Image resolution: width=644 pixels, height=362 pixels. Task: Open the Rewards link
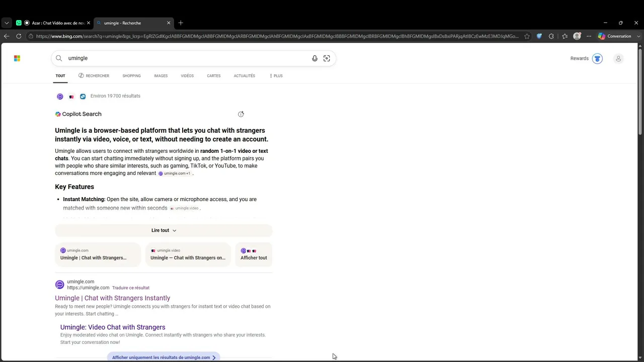click(579, 58)
